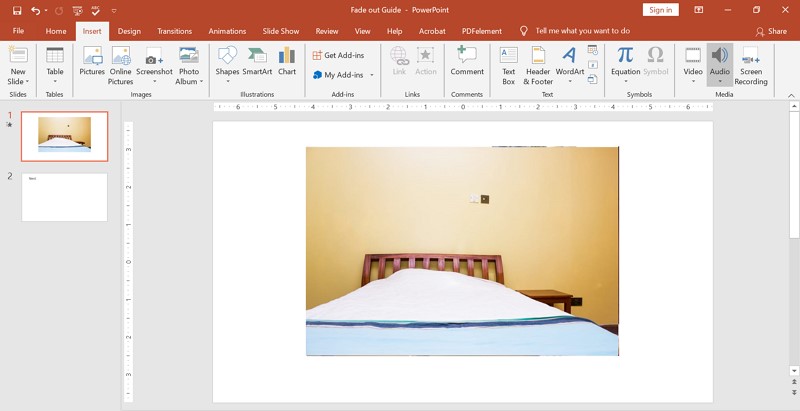This screenshot has width=800, height=411.
Task: Click the Chart icon
Action: click(x=287, y=60)
